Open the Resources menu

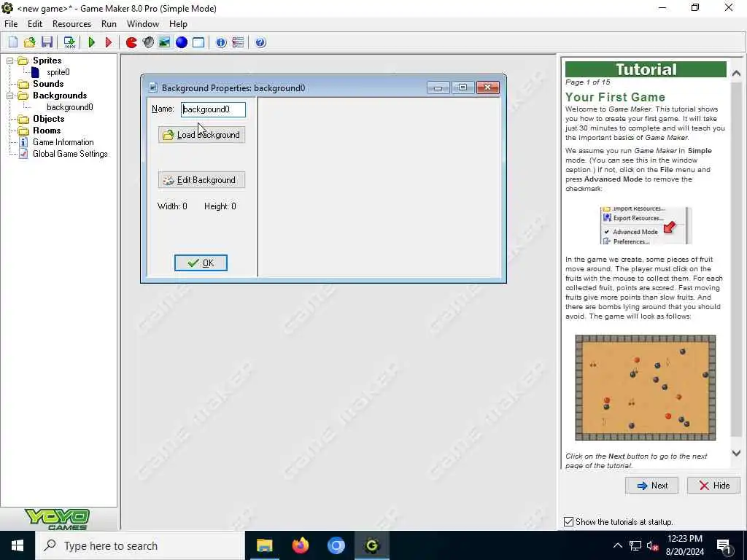[x=72, y=24]
